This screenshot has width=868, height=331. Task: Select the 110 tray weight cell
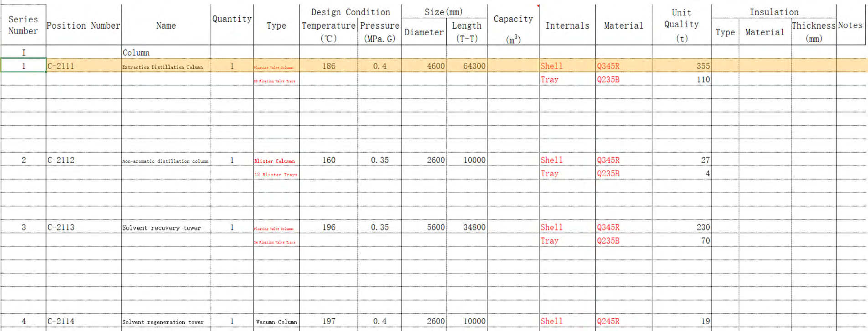tap(682, 79)
